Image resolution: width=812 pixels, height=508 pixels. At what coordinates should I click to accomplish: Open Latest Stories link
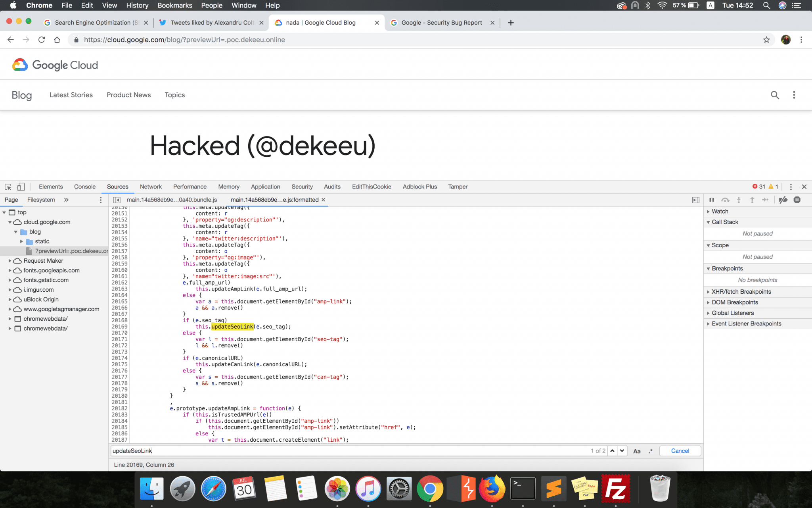coord(71,95)
